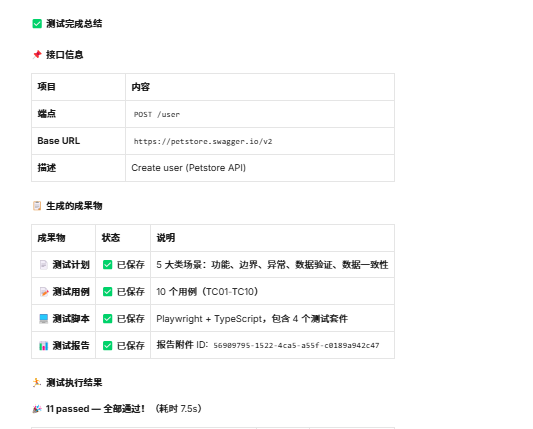Click the green check in 测试脚本 row
The height and width of the screenshot is (429, 533).
click(107, 319)
